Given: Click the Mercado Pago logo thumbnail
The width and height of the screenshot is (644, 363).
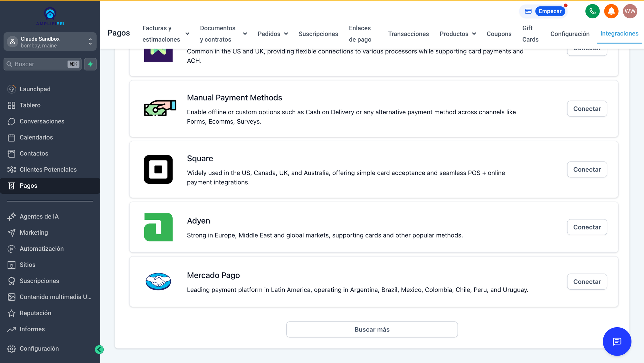Looking at the screenshot, I should tap(158, 282).
